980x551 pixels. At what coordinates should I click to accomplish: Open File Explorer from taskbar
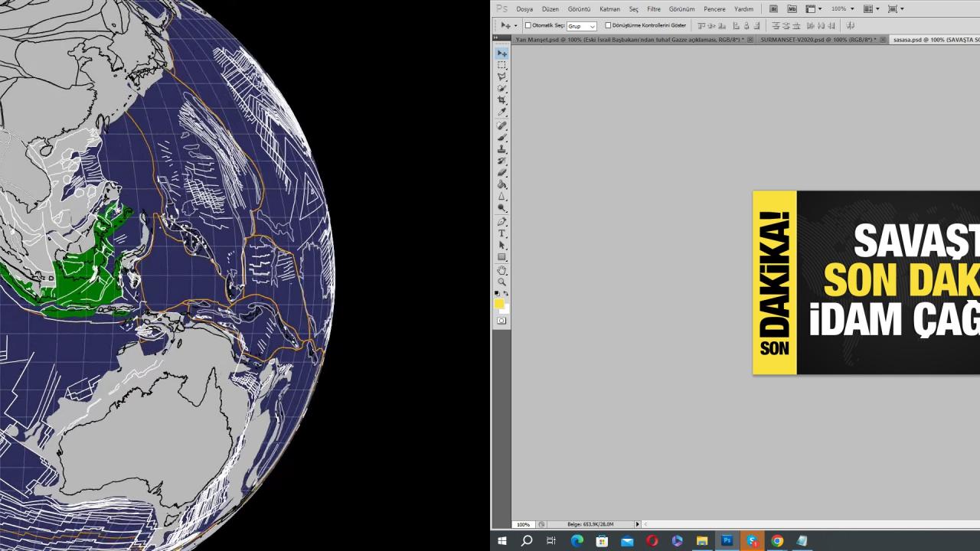click(x=702, y=541)
